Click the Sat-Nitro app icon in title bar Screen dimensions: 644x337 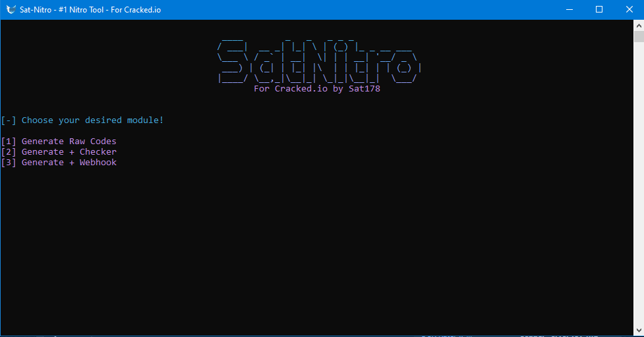(x=11, y=9)
